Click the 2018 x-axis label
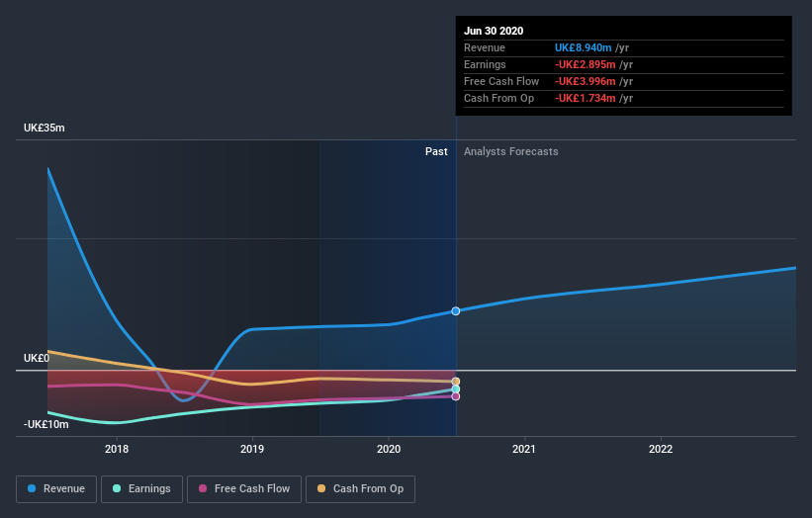 pos(117,449)
